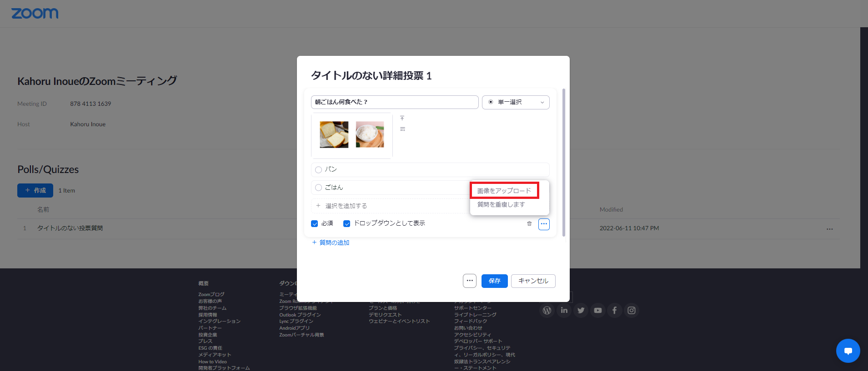
Task: Open the poll-level more options beside 保存
Action: (x=470, y=281)
